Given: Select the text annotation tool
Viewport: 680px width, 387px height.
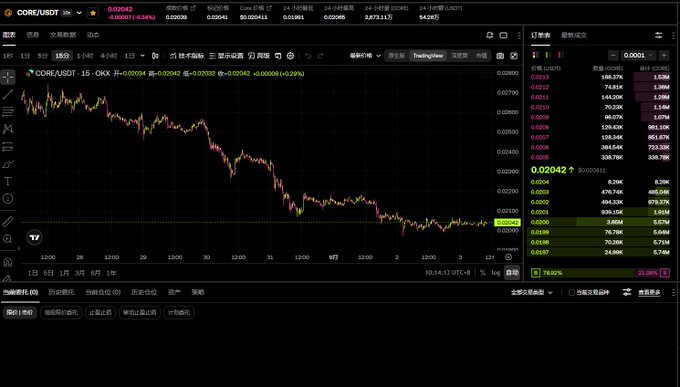Looking at the screenshot, I should (x=8, y=181).
